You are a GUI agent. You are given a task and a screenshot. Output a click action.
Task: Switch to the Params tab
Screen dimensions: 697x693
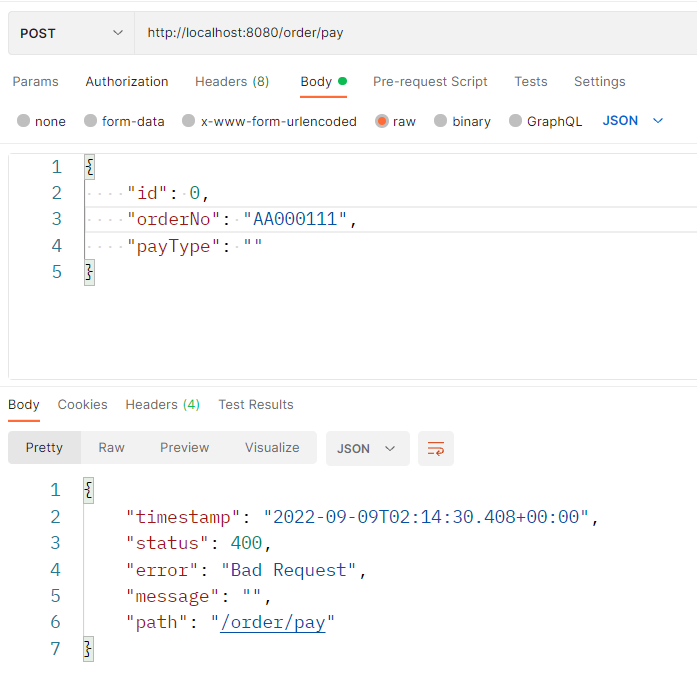coord(35,82)
